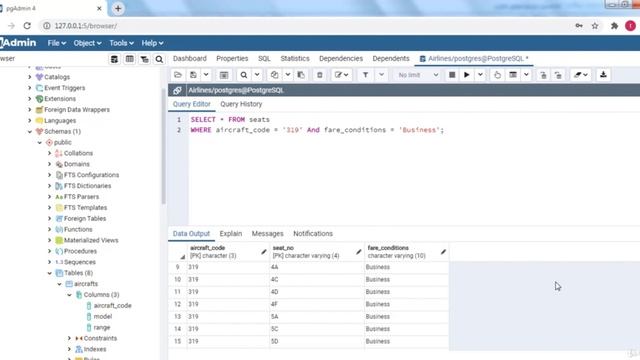Open file in query tool
Image resolution: width=640 pixels, height=360 pixels.
click(x=178, y=75)
